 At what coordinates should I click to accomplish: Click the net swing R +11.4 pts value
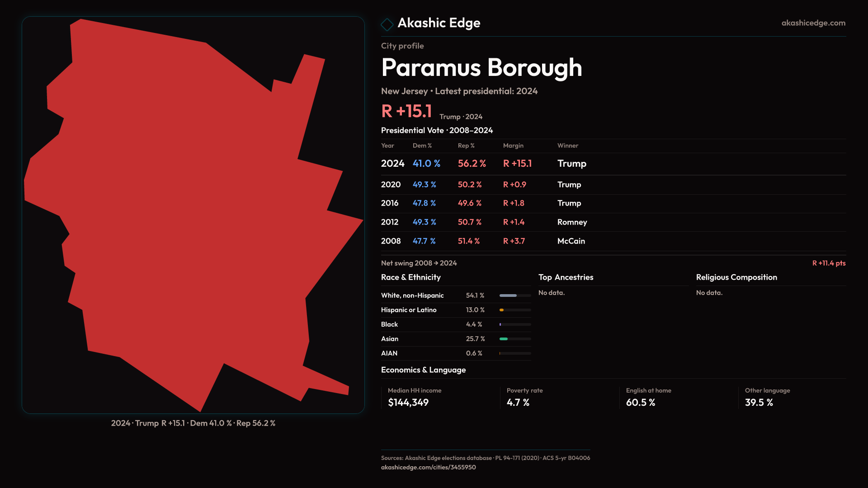[x=828, y=263]
